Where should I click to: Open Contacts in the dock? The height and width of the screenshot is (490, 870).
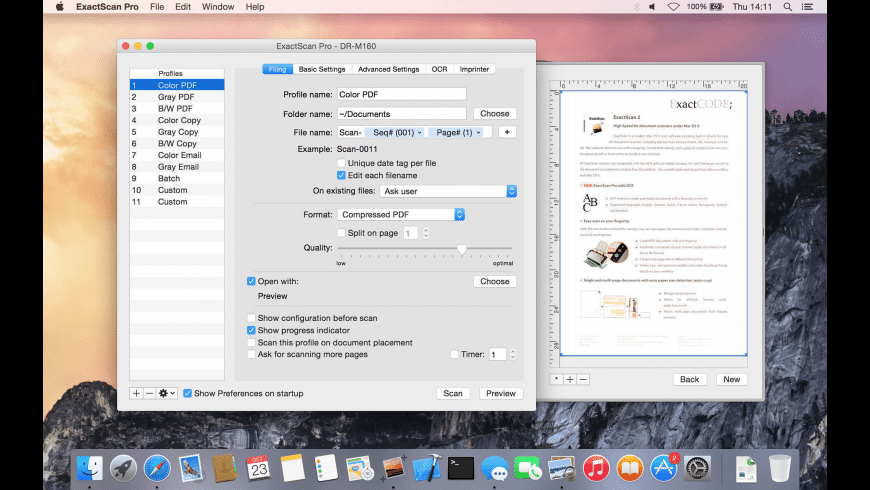tap(225, 468)
